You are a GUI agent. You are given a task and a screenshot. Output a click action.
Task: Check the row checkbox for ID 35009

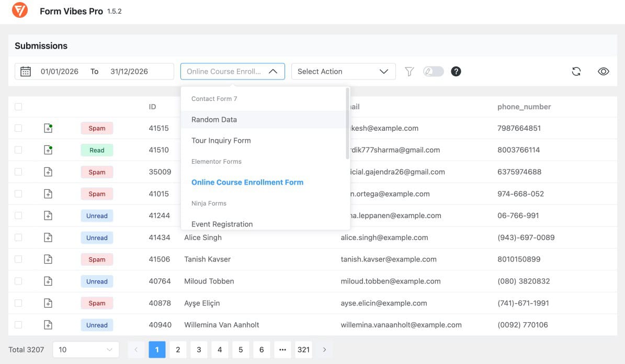click(x=18, y=172)
